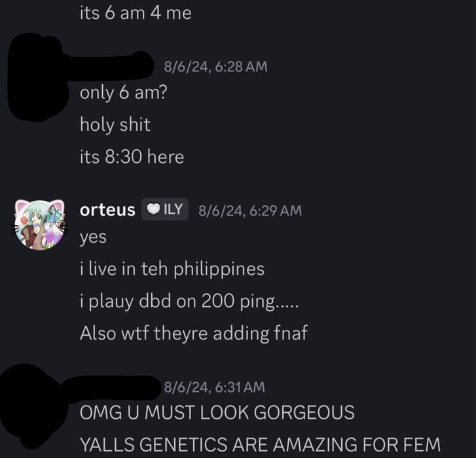Select the message "its 6 am 4 me"
Screen dimensions: 476x458
(136, 14)
